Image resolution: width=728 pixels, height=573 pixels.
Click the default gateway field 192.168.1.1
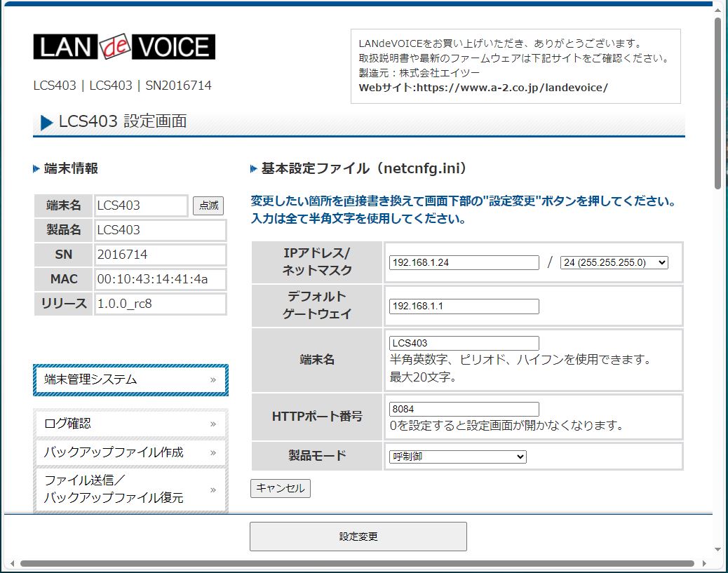tap(464, 306)
